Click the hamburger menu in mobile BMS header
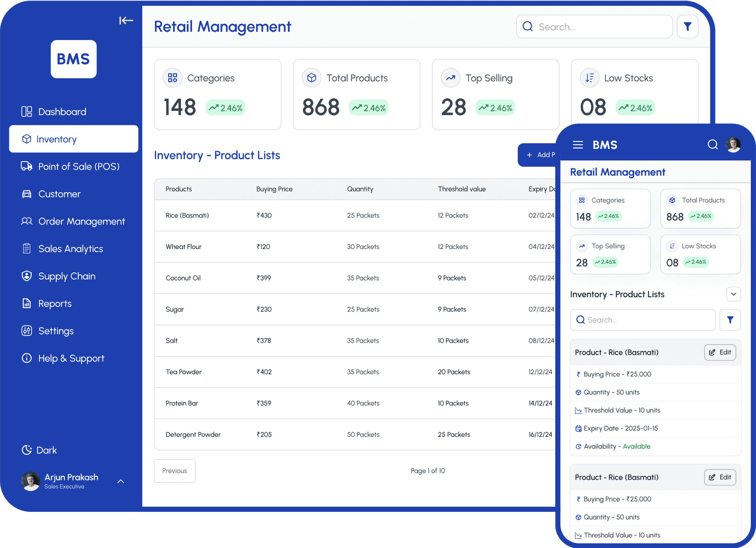This screenshot has height=548, width=756. [578, 144]
